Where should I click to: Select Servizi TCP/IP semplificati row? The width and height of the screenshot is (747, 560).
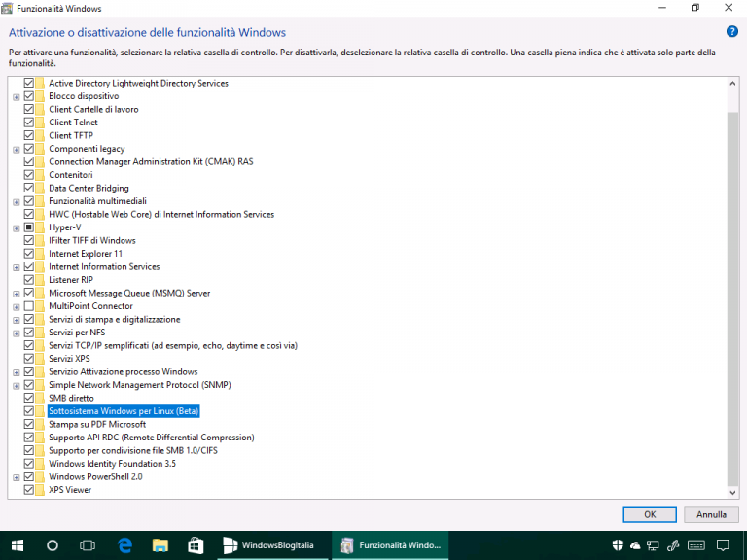click(x=173, y=346)
